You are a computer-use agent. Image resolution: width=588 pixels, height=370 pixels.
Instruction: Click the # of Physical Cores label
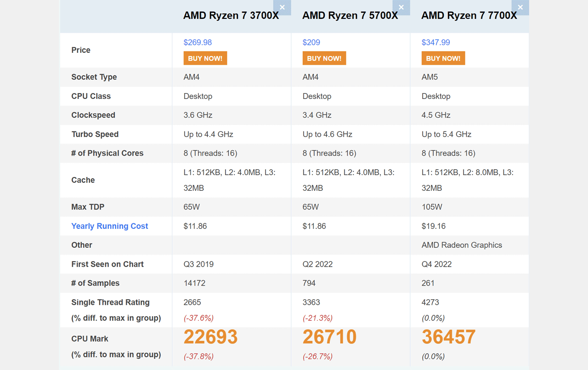(107, 154)
